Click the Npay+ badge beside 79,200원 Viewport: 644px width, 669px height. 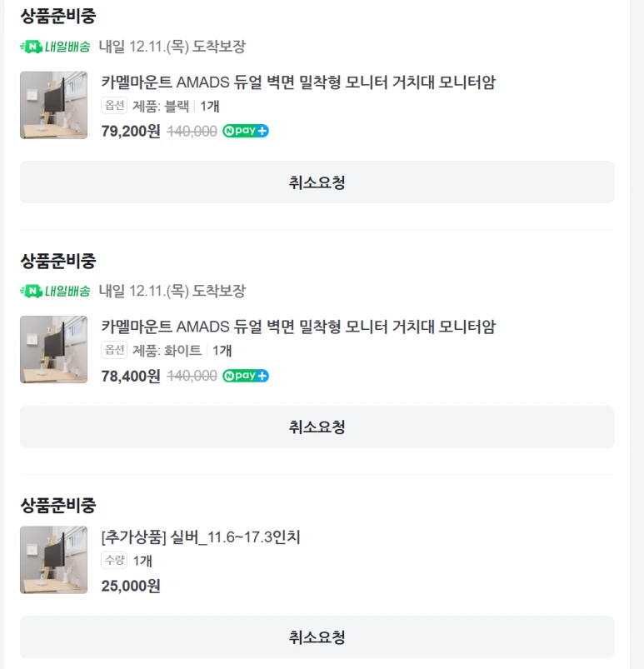coord(245,131)
